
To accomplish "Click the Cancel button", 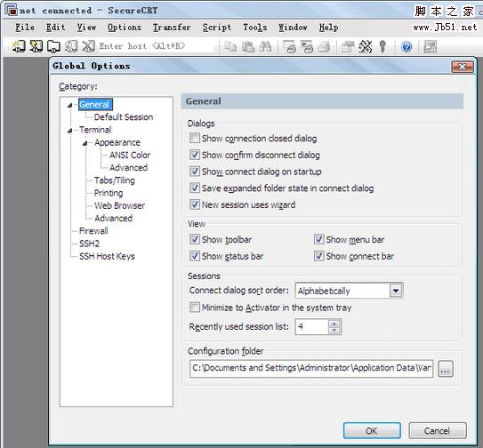I will click(437, 430).
